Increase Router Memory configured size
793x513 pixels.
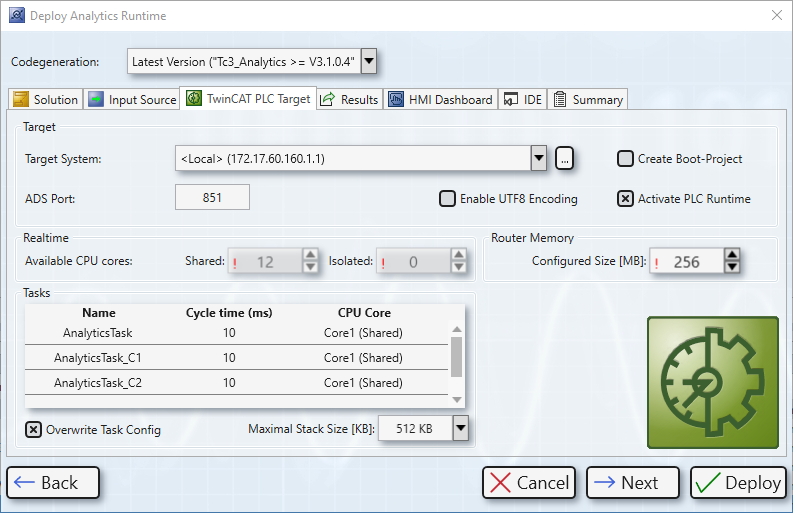tap(732, 254)
